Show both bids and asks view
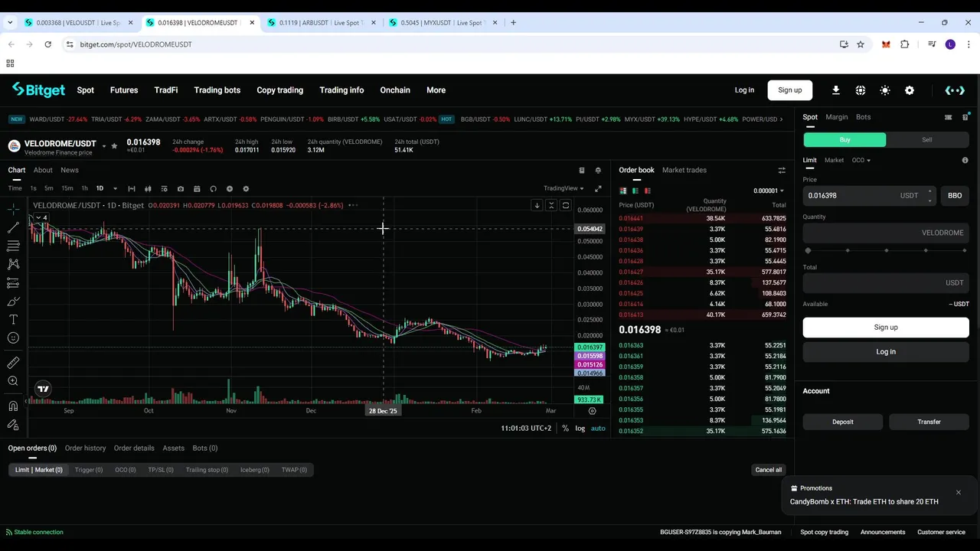The width and height of the screenshot is (980, 551). point(623,191)
